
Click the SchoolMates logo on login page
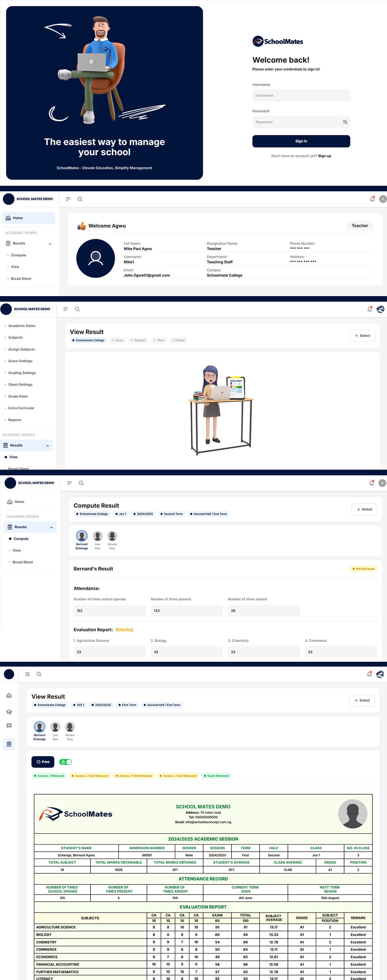(277, 42)
